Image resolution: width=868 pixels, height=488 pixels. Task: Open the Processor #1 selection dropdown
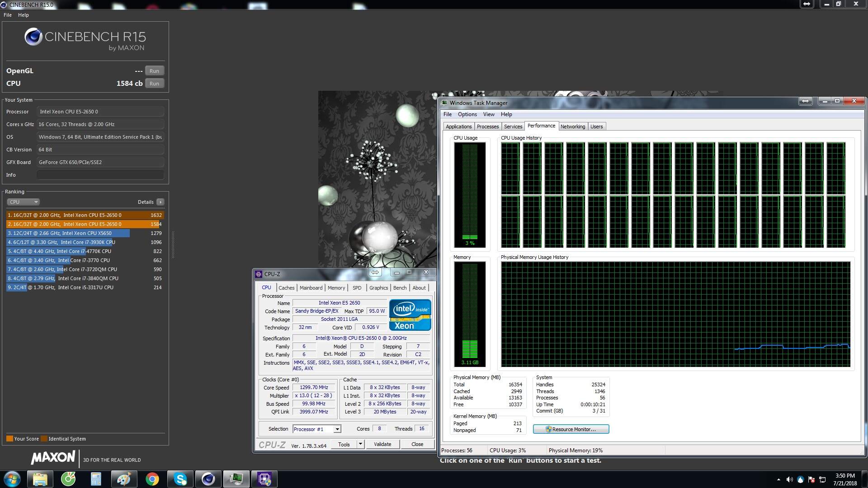(337, 429)
